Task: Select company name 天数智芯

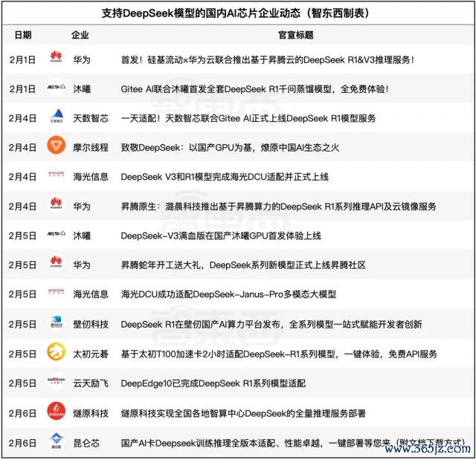Action: (x=91, y=118)
